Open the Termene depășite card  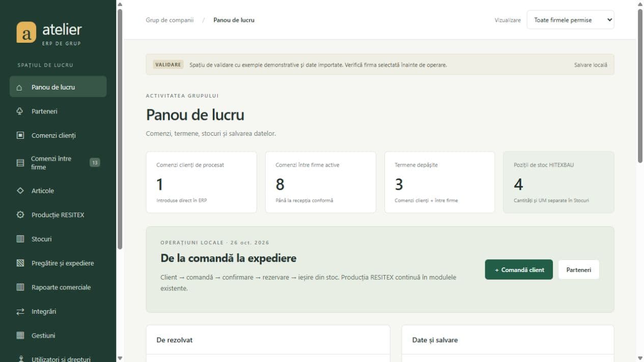[x=439, y=182]
